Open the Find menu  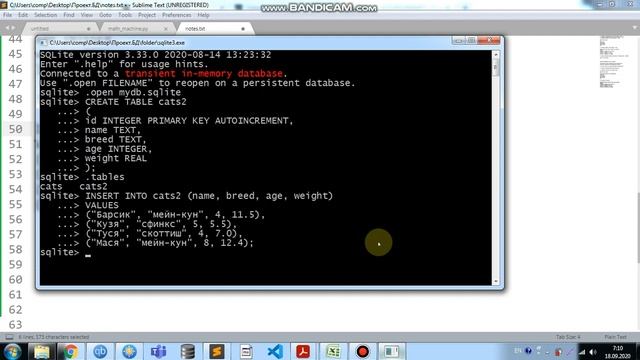[69, 15]
